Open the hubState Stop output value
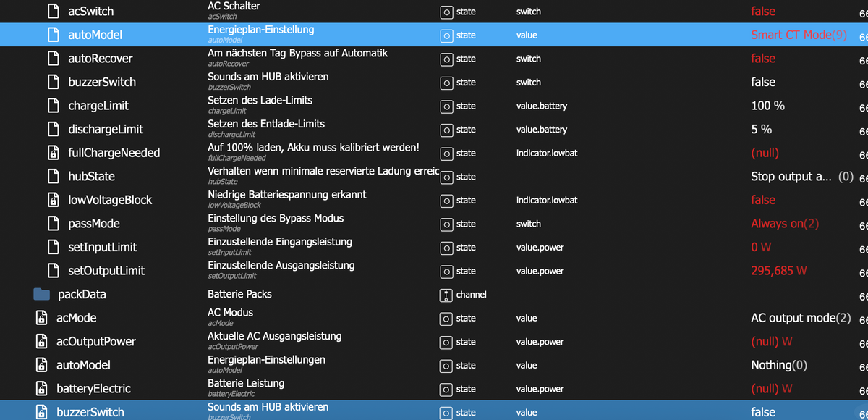Viewport: 868px width, 420px height. point(802,177)
